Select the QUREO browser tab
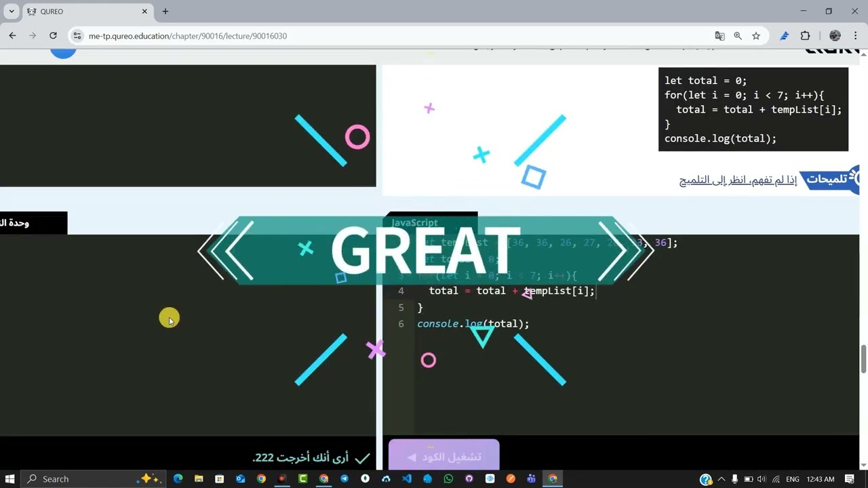This screenshot has width=868, height=488. [x=87, y=12]
